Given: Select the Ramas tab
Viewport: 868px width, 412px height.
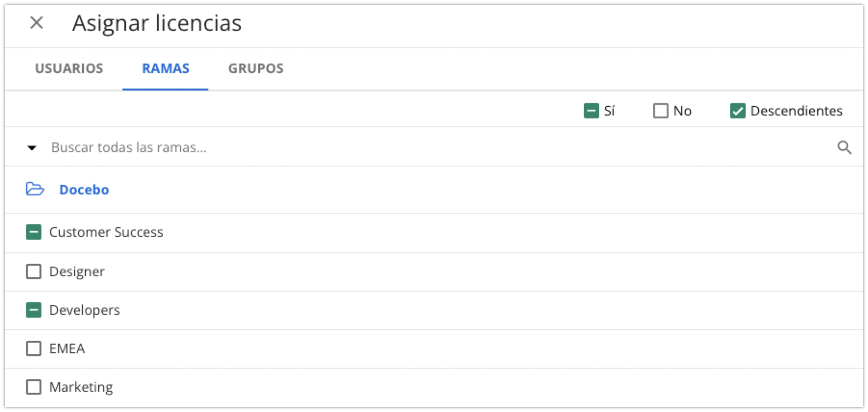Looking at the screenshot, I should click(165, 68).
